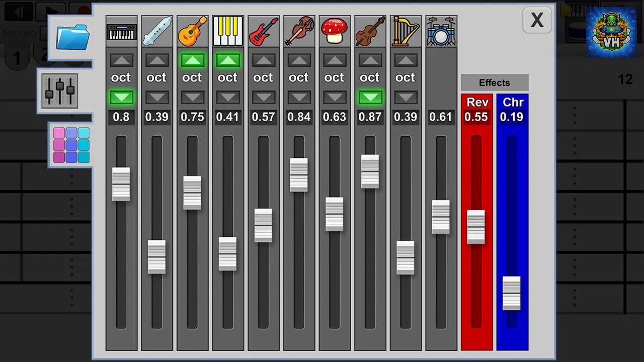Toggle green octave-down on cello channel
Screen dimensions: 644x362
370,97
